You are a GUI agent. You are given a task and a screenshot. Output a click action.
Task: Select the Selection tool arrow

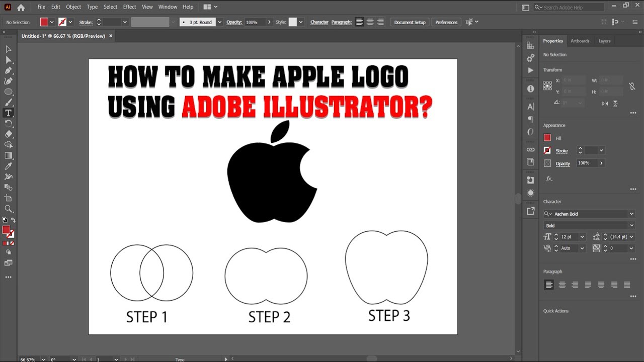pyautogui.click(x=8, y=49)
